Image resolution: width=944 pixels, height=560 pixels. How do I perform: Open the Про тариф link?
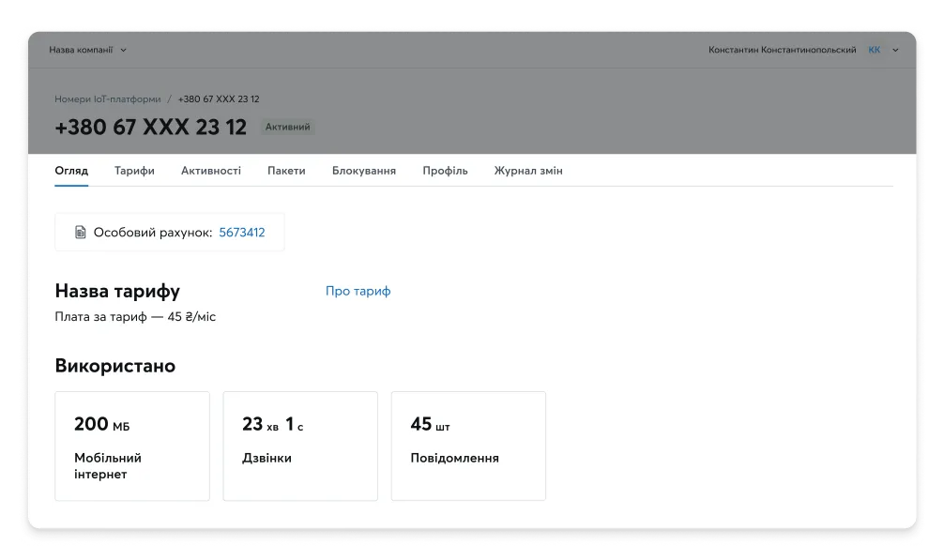pos(358,291)
